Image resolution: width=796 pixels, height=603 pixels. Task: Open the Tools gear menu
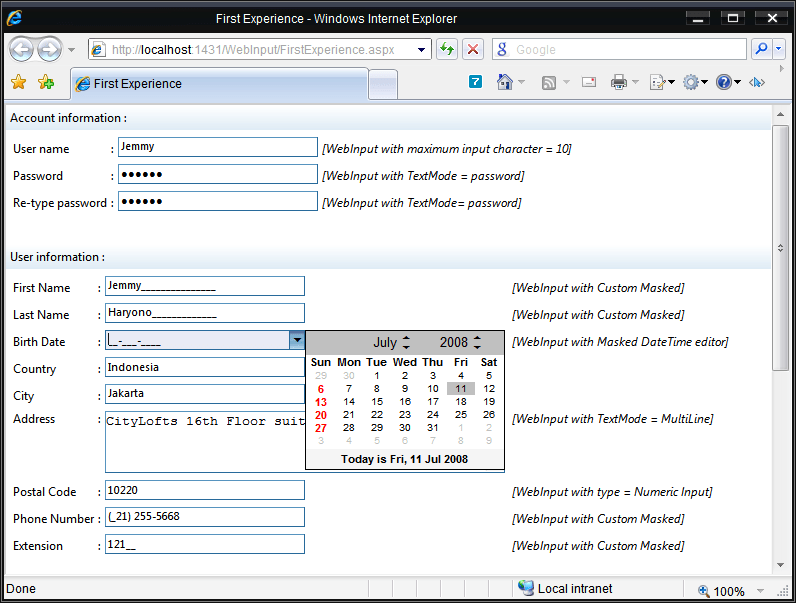point(690,83)
